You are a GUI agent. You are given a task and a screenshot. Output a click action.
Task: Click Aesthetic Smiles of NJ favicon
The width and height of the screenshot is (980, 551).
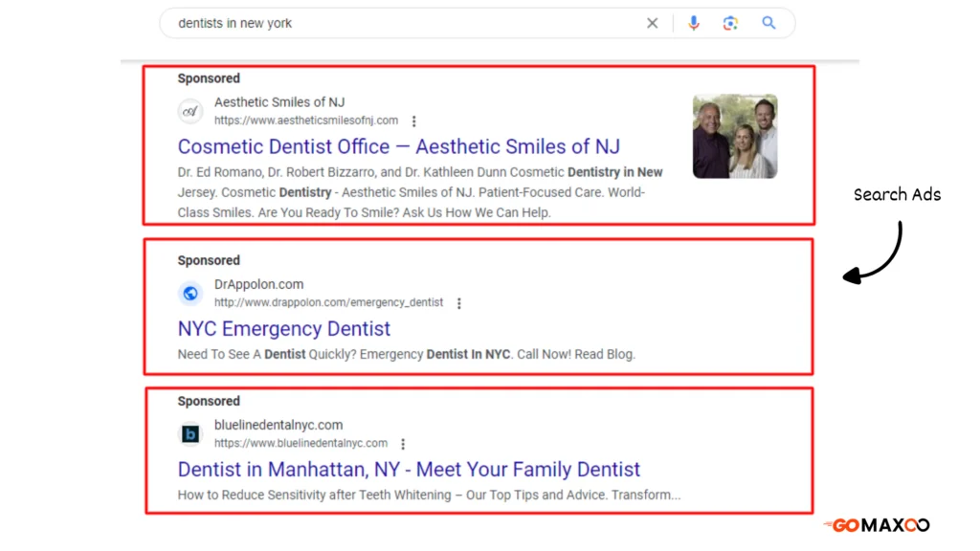(x=190, y=111)
